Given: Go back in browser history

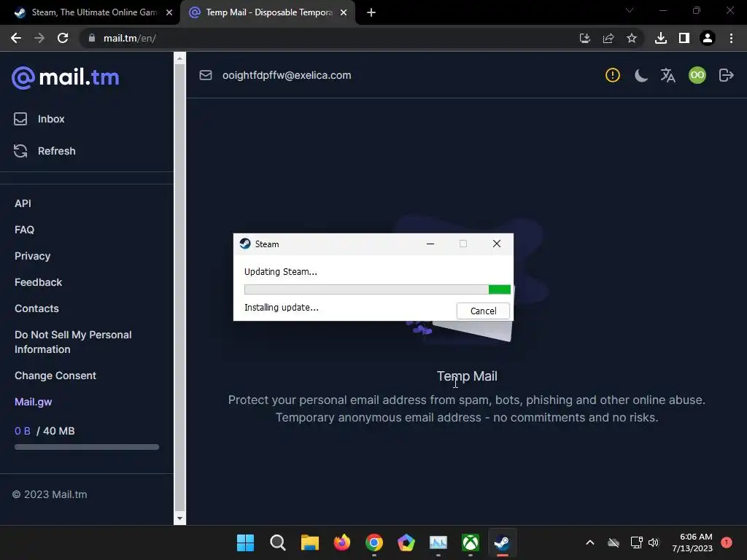Looking at the screenshot, I should tap(16, 38).
